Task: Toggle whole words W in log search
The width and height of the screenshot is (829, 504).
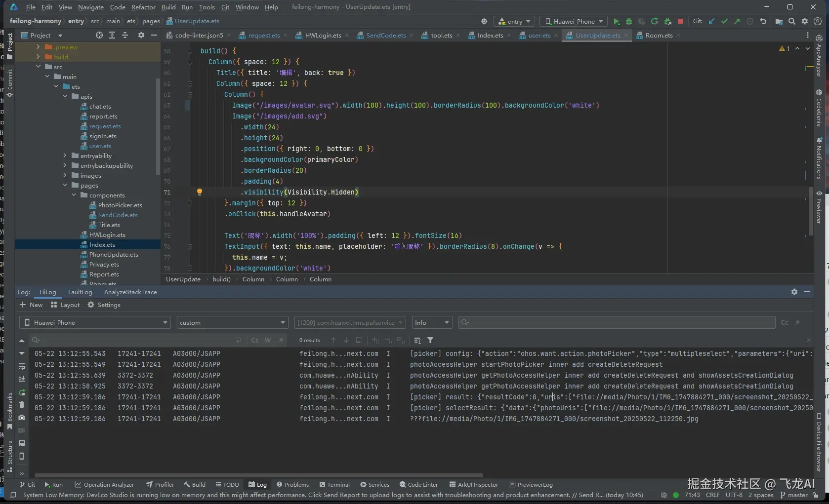Action: point(268,340)
